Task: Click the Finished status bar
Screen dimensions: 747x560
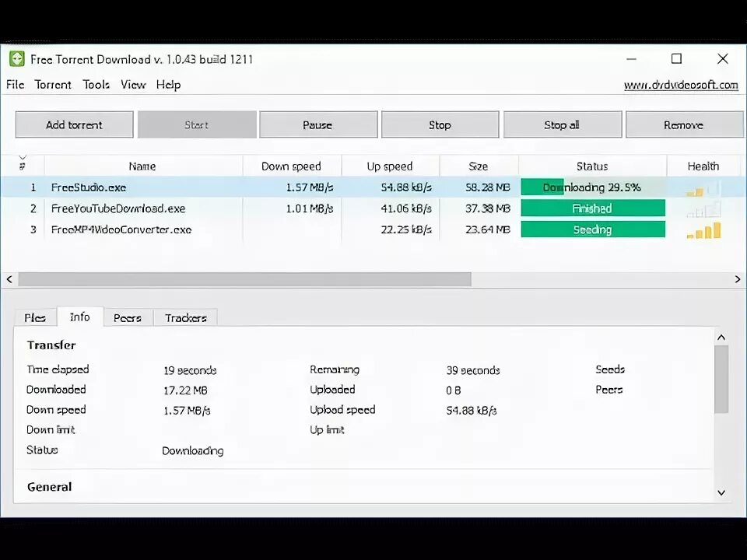Action: pyautogui.click(x=593, y=208)
